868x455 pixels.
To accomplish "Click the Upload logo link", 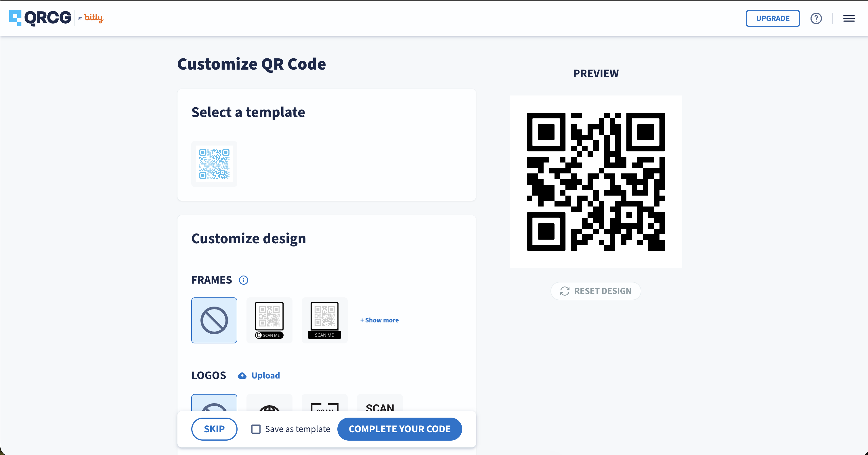I will point(259,375).
